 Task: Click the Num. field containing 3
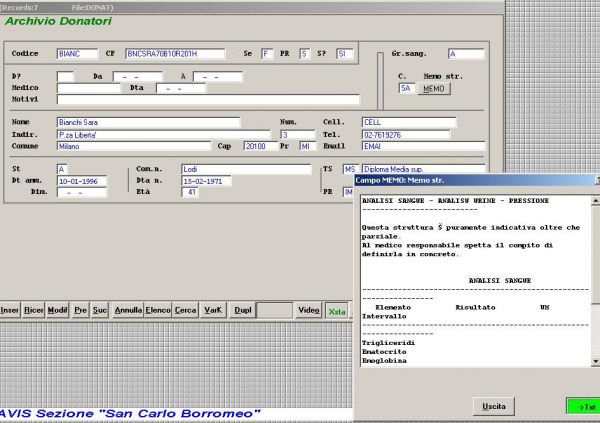(298, 135)
